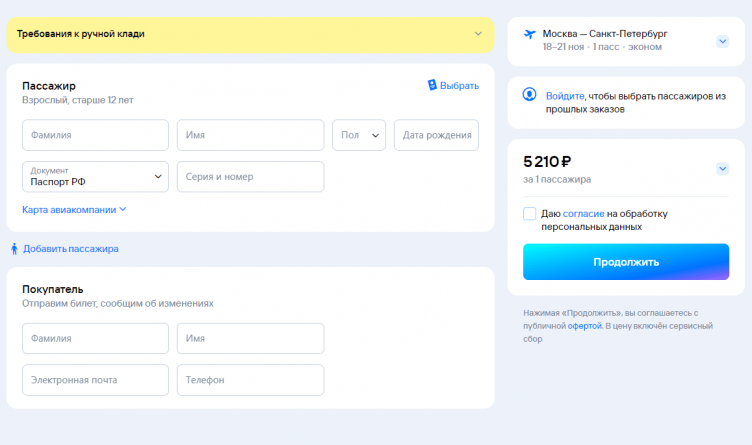Open the публичной офертой link
The width and height of the screenshot is (752, 445).
coord(585,326)
